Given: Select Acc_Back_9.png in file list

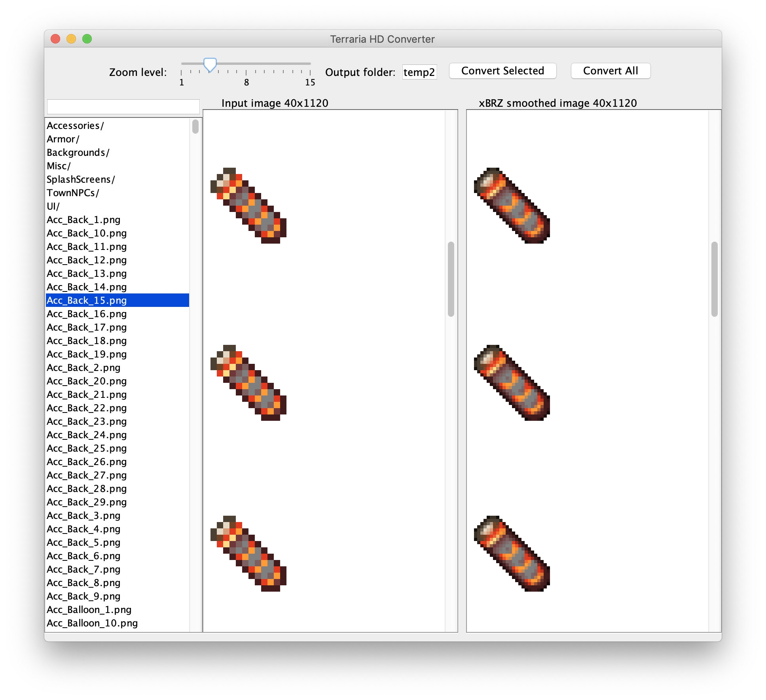Looking at the screenshot, I should coord(118,596).
